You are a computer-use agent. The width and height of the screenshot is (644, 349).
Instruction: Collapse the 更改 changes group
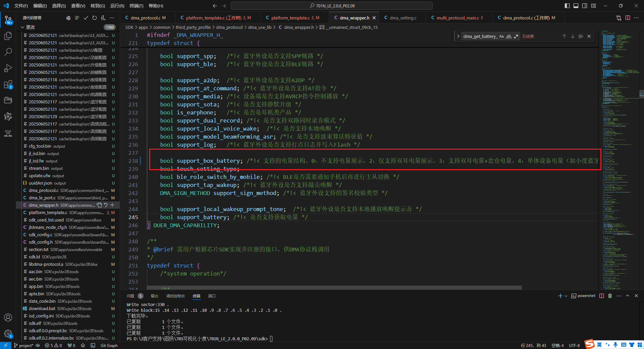[23, 27]
